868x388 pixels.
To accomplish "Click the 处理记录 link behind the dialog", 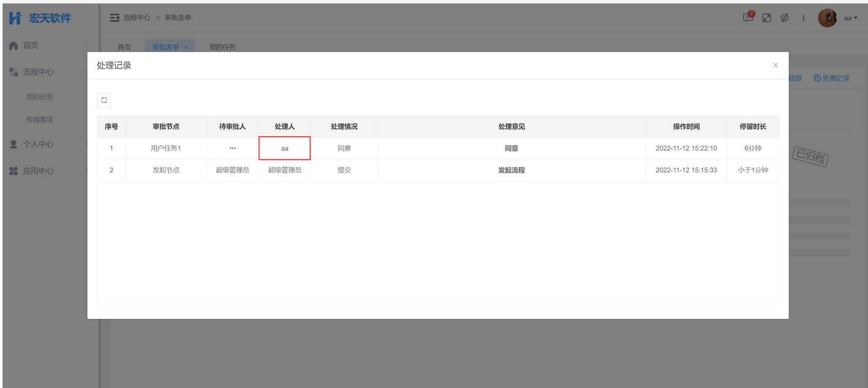I will 831,78.
